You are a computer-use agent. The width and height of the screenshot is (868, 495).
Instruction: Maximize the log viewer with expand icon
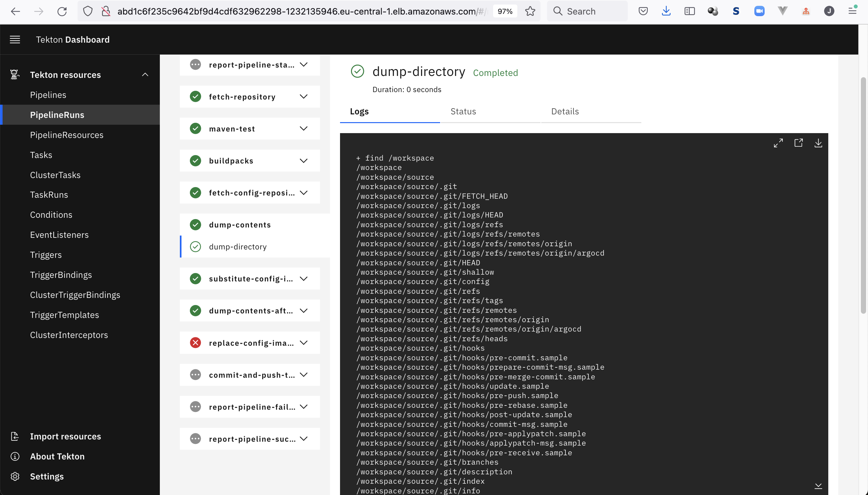(778, 143)
